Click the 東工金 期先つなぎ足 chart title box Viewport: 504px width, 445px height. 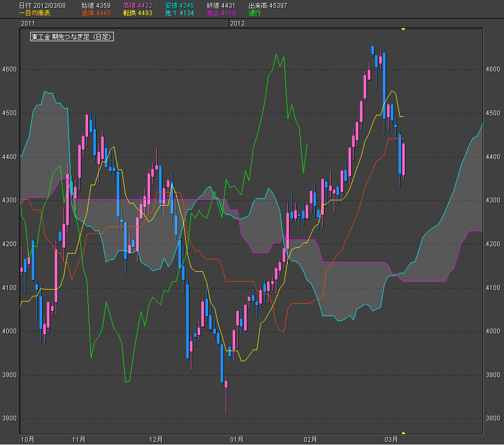72,37
